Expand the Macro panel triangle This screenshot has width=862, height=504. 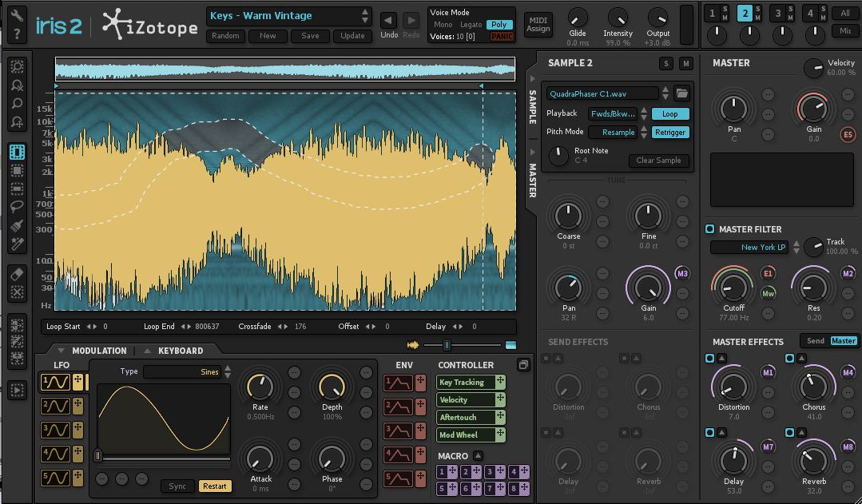click(479, 455)
